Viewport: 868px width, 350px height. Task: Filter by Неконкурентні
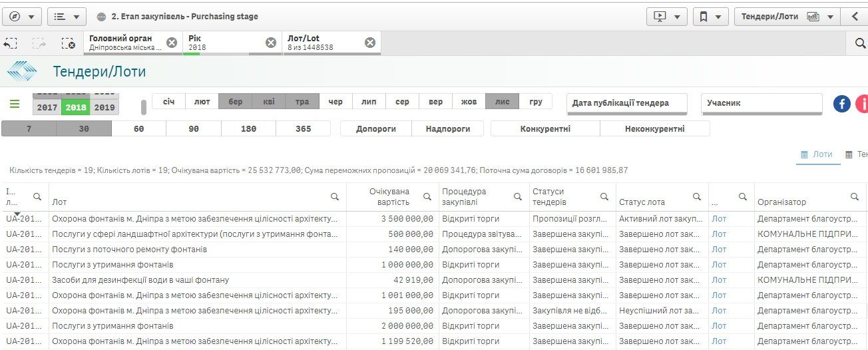click(x=655, y=128)
